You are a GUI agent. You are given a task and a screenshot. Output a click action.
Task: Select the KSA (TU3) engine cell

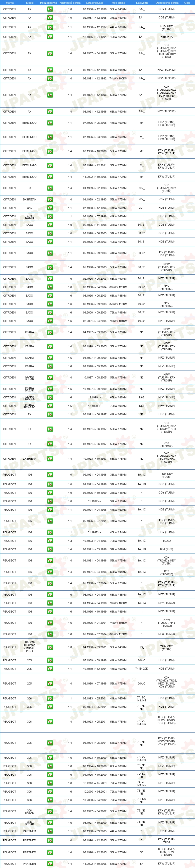pos(167,549)
